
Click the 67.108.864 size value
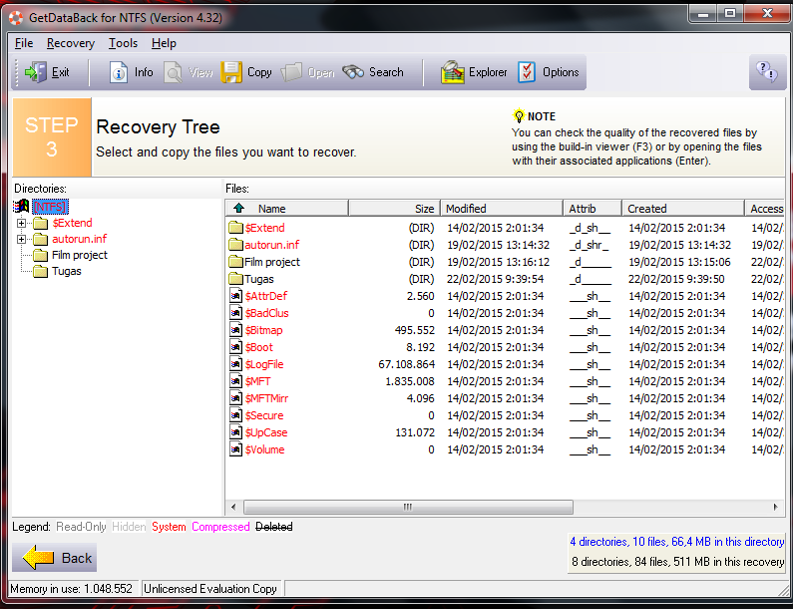(x=406, y=364)
